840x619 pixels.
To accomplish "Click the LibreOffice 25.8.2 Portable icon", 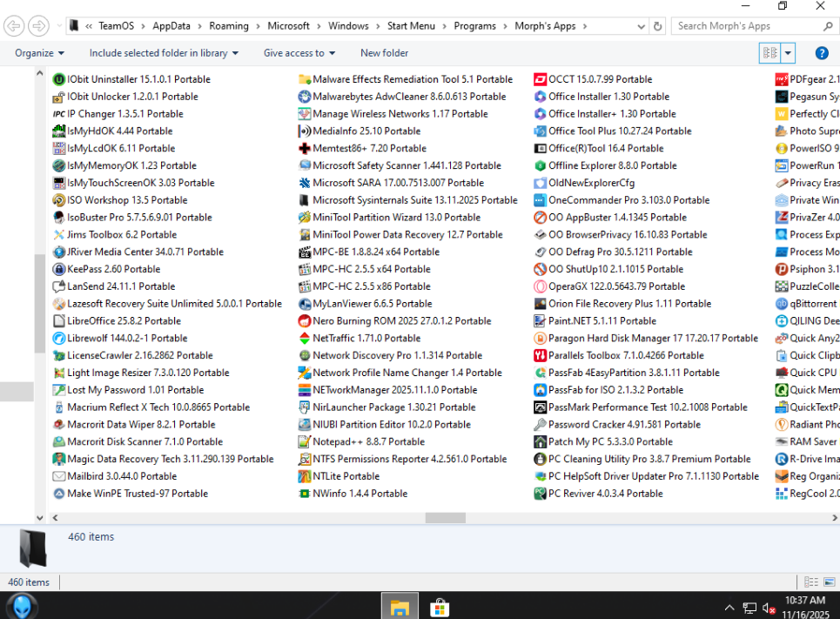I will point(59,321).
